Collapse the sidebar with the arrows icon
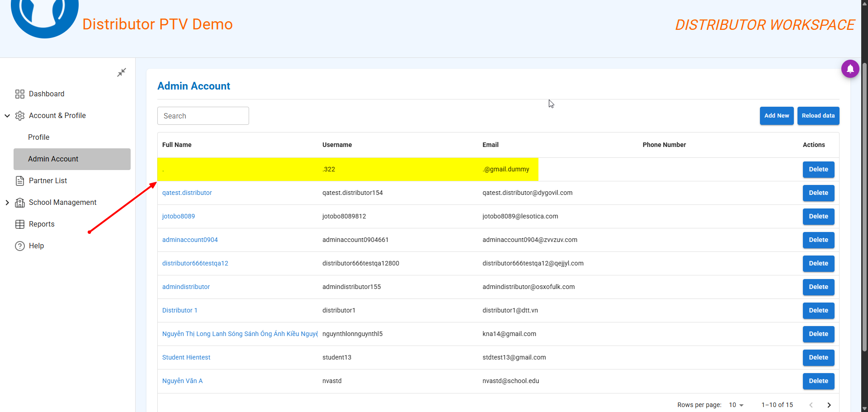The height and width of the screenshot is (412, 868). 122,72
